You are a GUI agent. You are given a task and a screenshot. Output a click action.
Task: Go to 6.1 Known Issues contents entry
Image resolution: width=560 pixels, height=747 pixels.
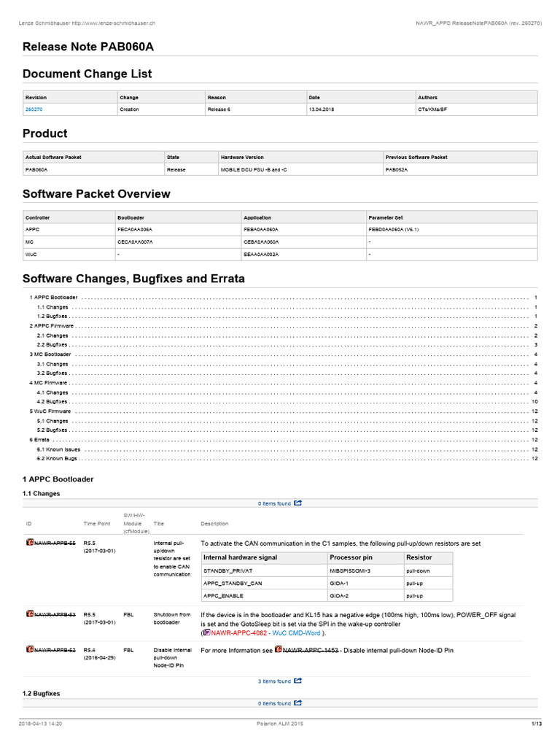click(x=58, y=449)
